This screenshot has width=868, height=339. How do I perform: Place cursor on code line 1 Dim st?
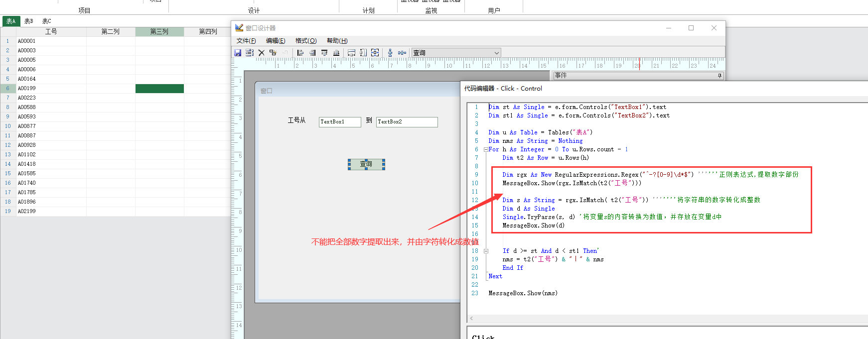[577, 107]
